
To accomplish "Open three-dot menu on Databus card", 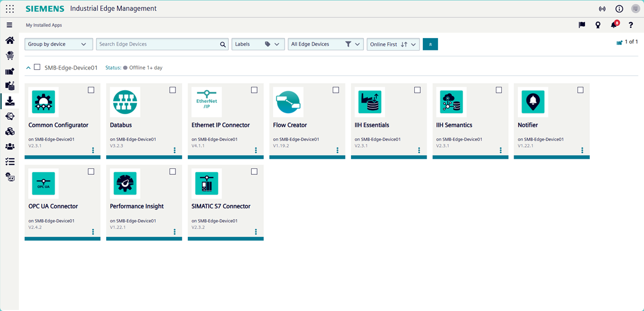I will coord(174,150).
